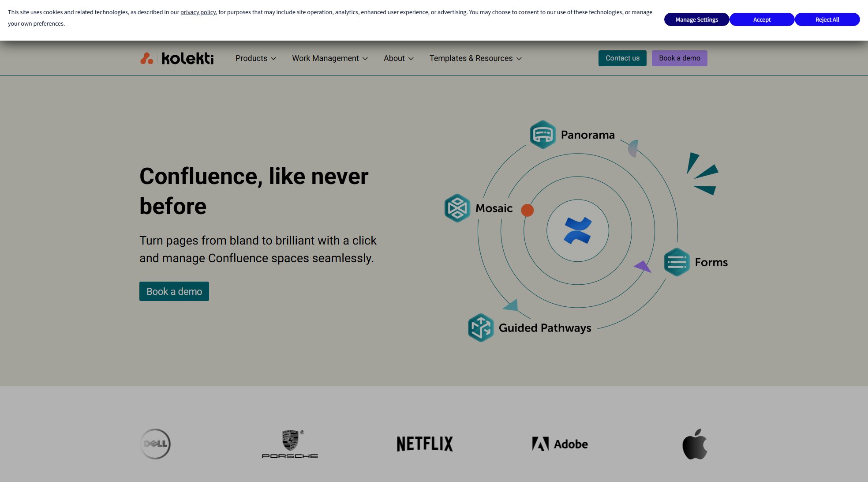Click the Panorama hexagon icon
This screenshot has width=868, height=482.
pyautogui.click(x=542, y=135)
